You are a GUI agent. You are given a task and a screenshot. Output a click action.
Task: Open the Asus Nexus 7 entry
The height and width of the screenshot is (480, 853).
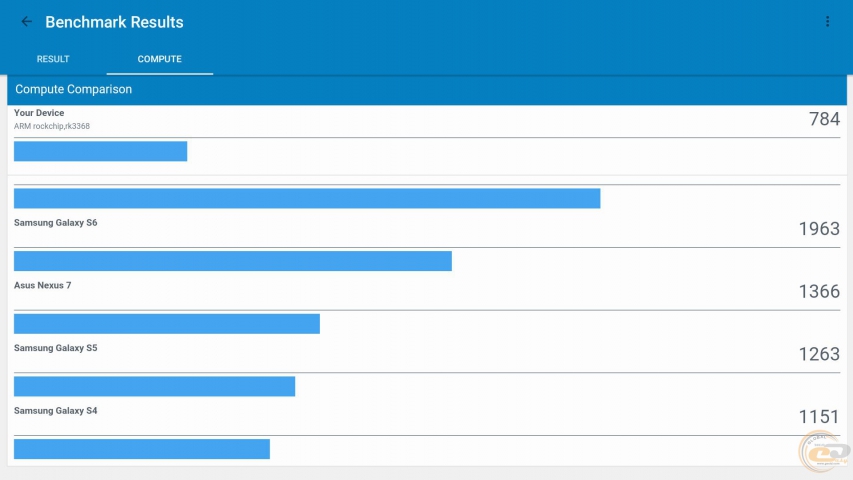[43, 286]
